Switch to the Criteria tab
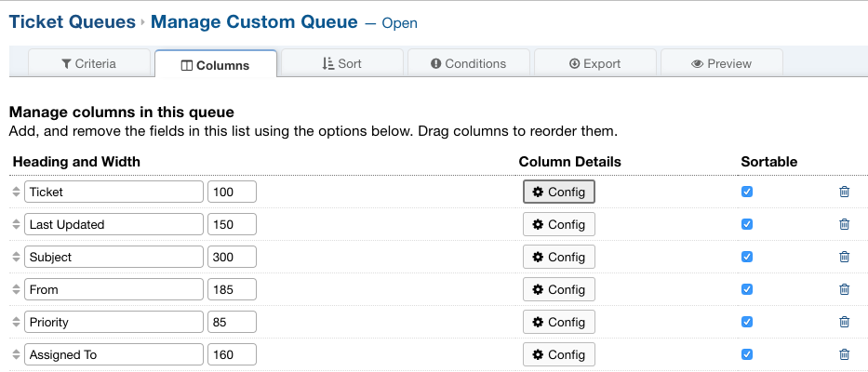 pos(89,63)
